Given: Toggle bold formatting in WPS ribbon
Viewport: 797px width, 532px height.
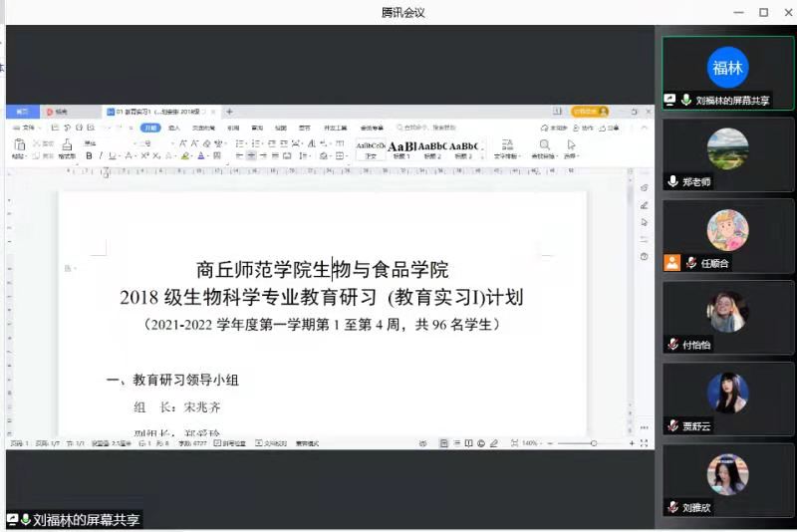Looking at the screenshot, I should [x=89, y=156].
